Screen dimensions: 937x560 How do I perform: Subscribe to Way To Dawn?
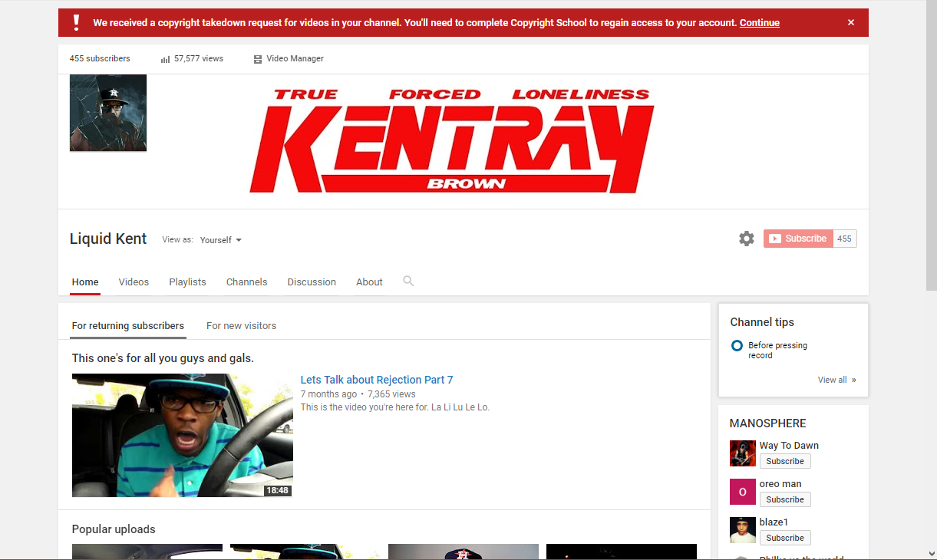coord(785,461)
